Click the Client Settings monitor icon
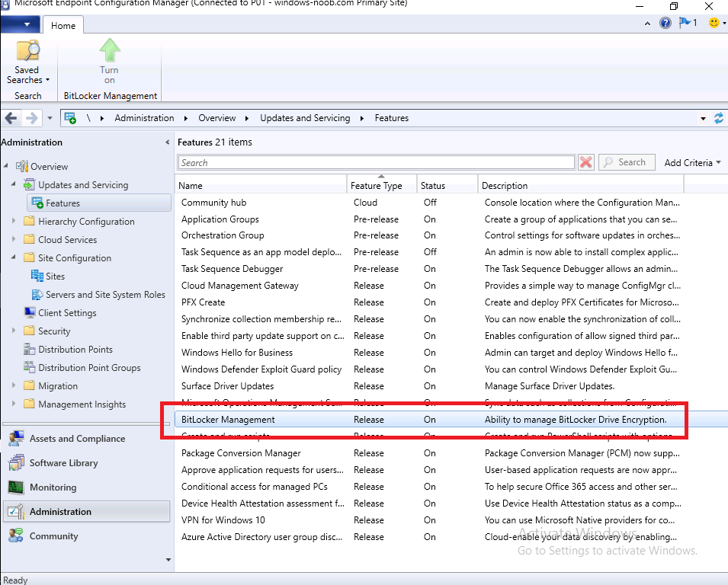The image size is (728, 585). pyautogui.click(x=30, y=312)
